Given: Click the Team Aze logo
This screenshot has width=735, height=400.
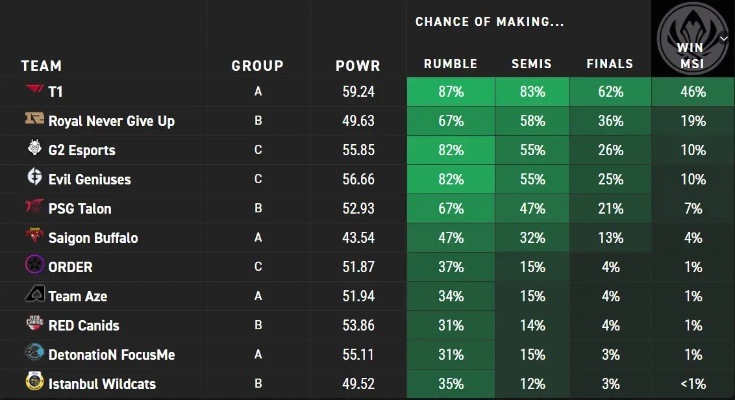Looking at the screenshot, I should [x=34, y=296].
